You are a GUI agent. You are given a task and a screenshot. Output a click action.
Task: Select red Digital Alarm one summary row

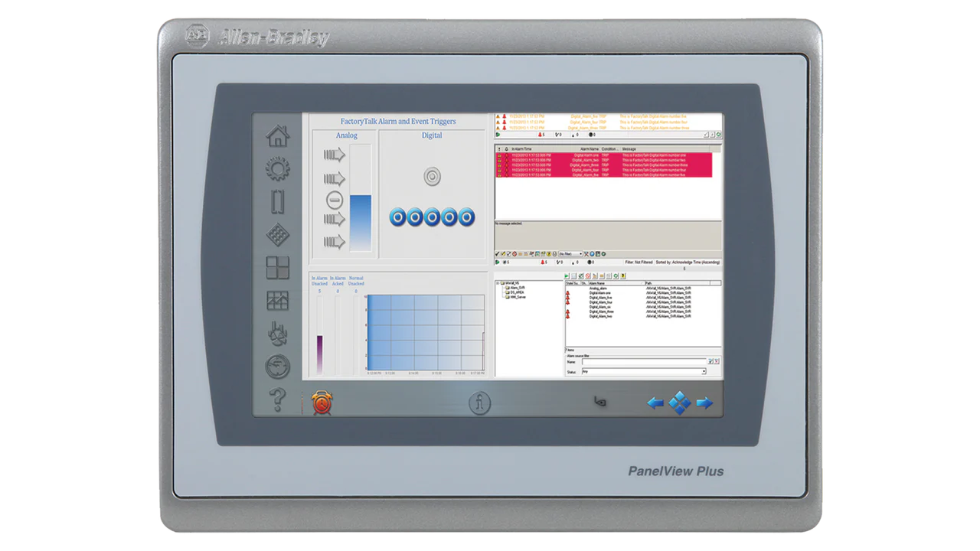603,155
